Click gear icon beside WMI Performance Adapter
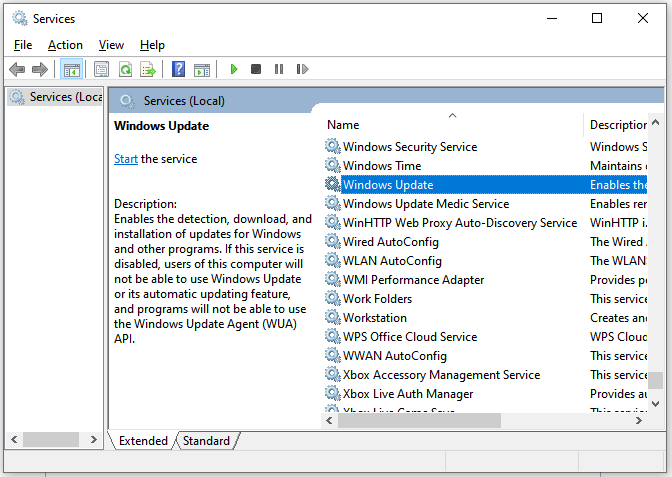The image size is (672, 477). pyautogui.click(x=332, y=279)
